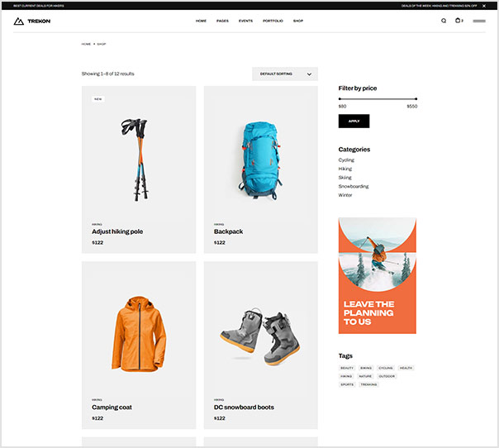Click the Home breadcrumb link
This screenshot has height=448, width=499.
[x=86, y=44]
